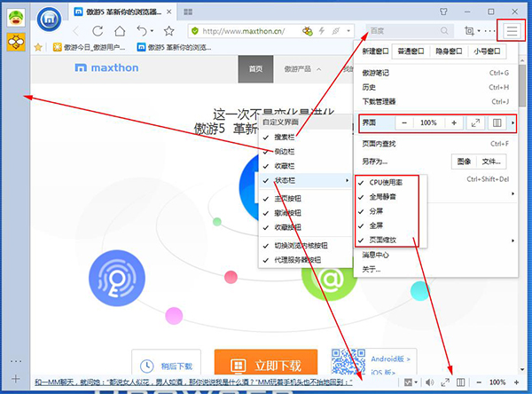Toggle the 撤消按钮 checked item

coord(305,213)
